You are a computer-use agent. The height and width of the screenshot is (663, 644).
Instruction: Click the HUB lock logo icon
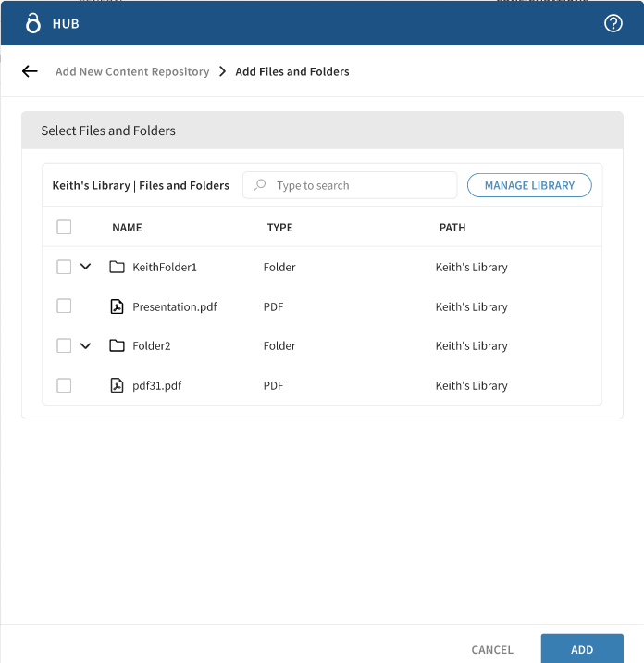(x=33, y=23)
